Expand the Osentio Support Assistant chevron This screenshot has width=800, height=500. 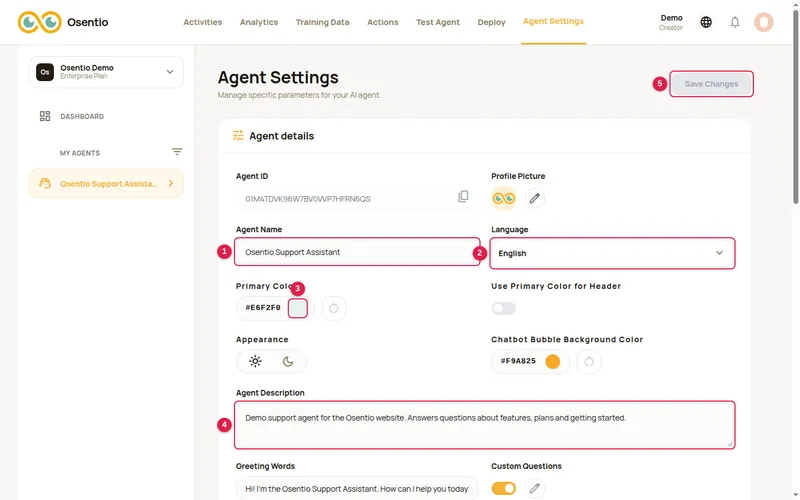click(x=171, y=183)
